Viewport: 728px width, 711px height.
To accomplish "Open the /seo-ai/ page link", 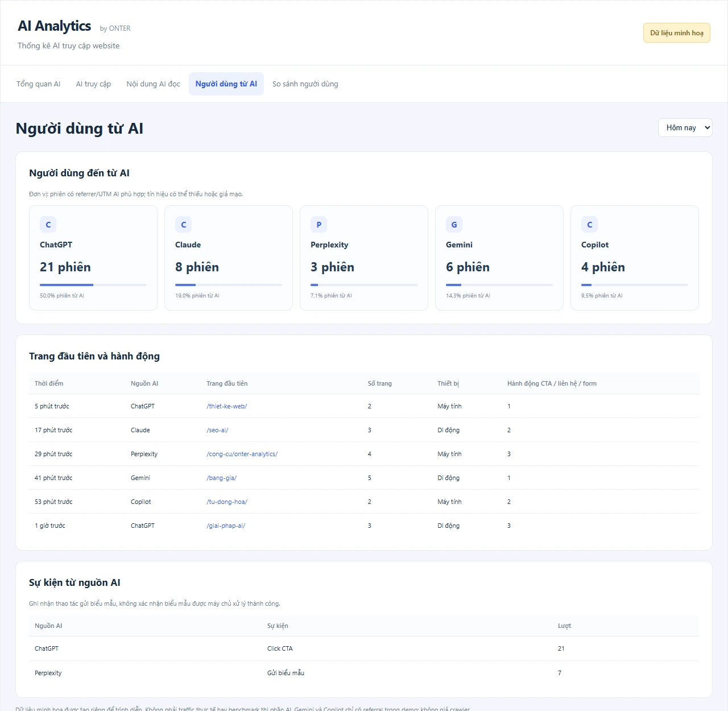I will point(217,430).
